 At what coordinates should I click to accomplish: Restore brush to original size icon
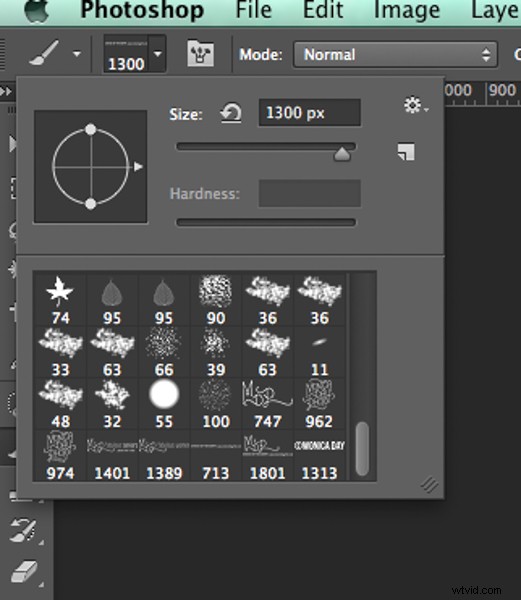point(231,114)
